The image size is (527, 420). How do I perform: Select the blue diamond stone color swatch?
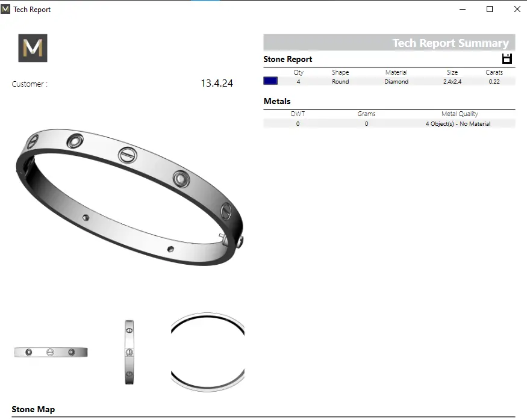point(270,81)
